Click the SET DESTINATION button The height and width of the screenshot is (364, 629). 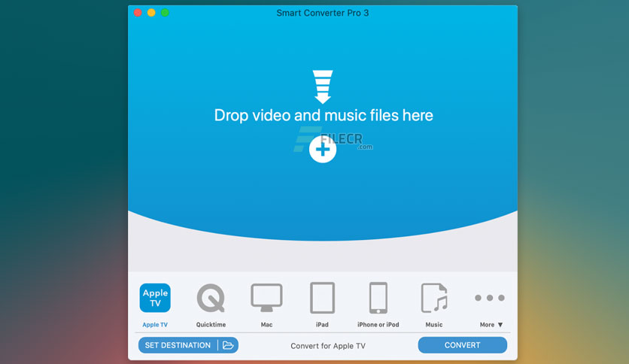[188, 345]
